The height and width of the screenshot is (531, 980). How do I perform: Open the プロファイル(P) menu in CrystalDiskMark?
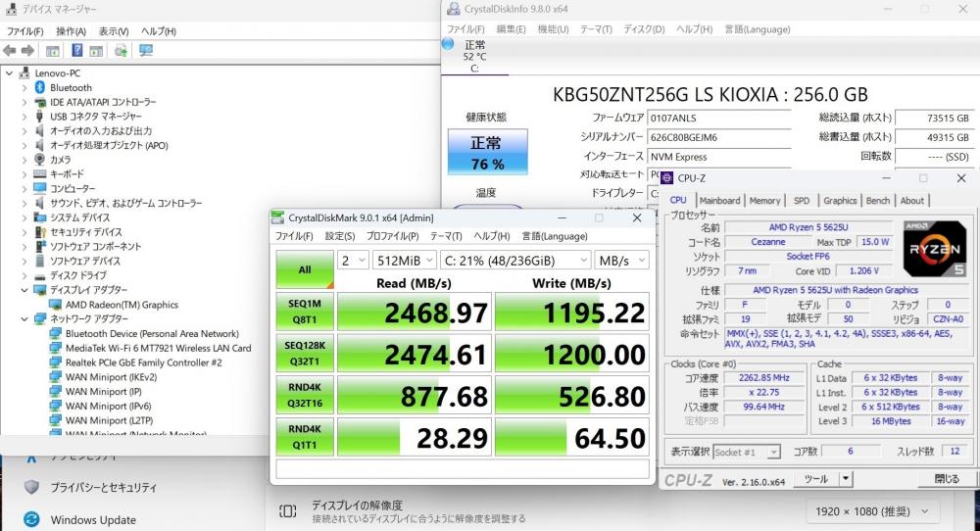[392, 236]
